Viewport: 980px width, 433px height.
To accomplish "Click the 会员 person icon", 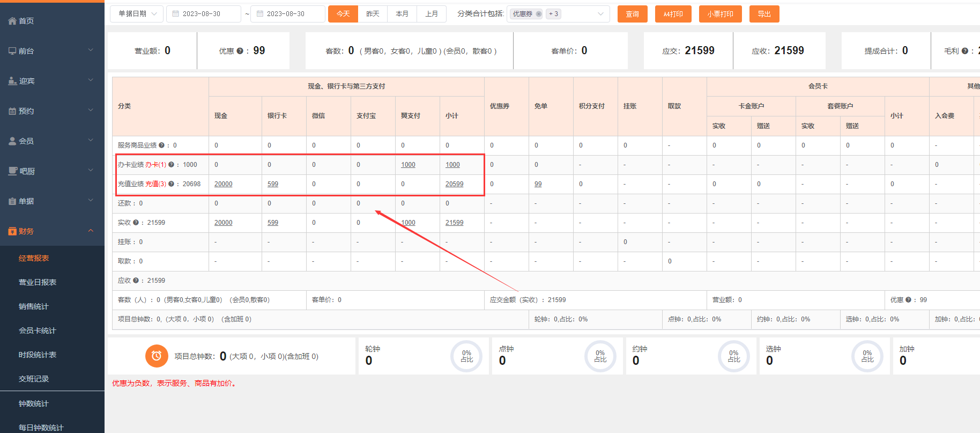I will point(12,141).
